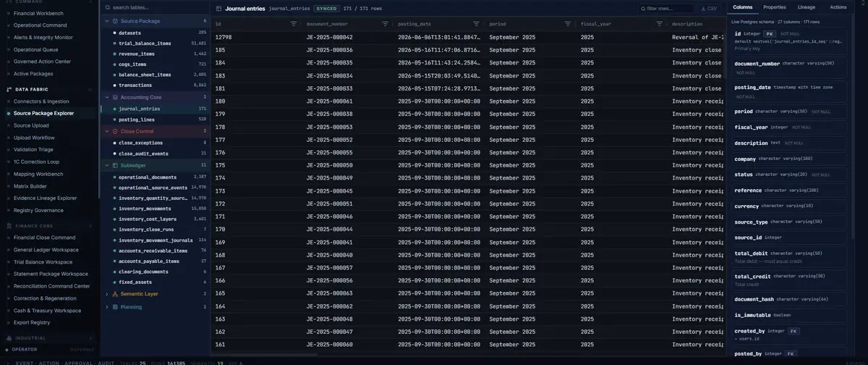Viewport: 868px width, 365px height.
Task: Collapse the Source Package group
Action: (x=107, y=21)
